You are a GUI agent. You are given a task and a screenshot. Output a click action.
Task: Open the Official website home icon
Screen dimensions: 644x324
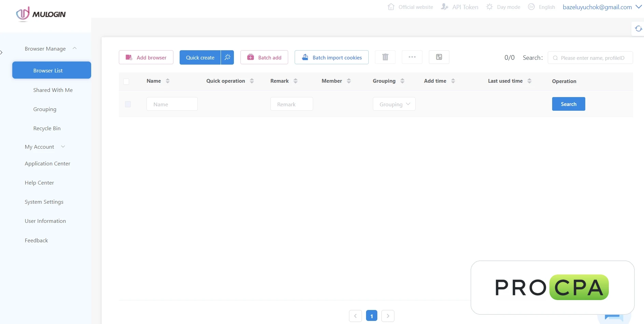pos(391,7)
